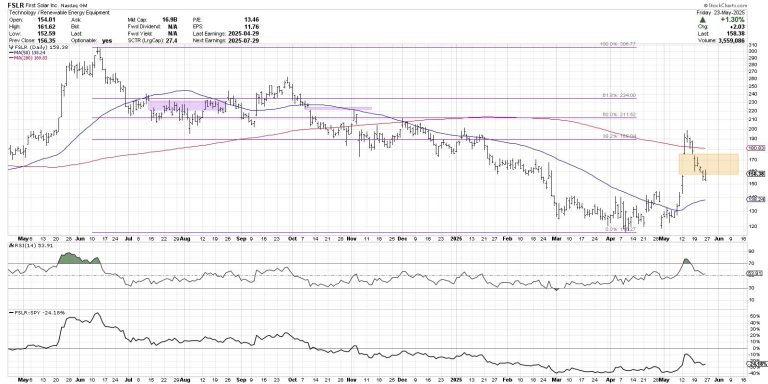768x384 pixels.
Task: Click the green overbought RSI area near June
Action: click(78, 259)
